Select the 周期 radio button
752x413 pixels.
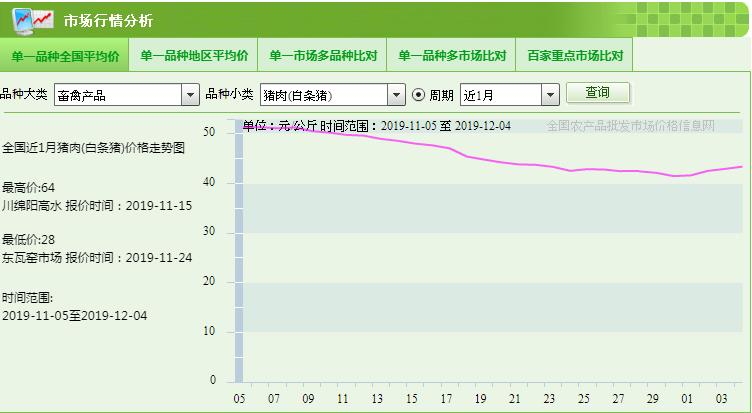coord(420,95)
